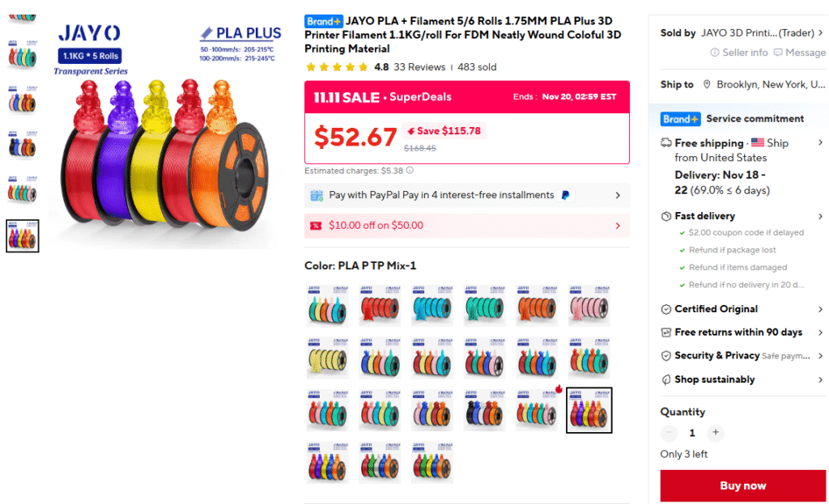Select the all-red filament color option
The height and width of the screenshot is (504, 829).
tap(380, 305)
